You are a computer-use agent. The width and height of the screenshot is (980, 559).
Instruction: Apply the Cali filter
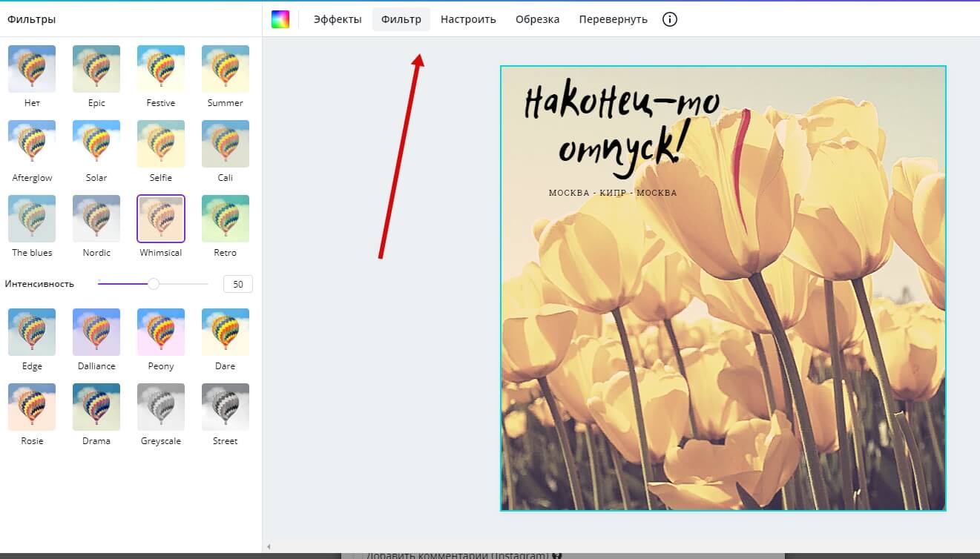click(226, 144)
